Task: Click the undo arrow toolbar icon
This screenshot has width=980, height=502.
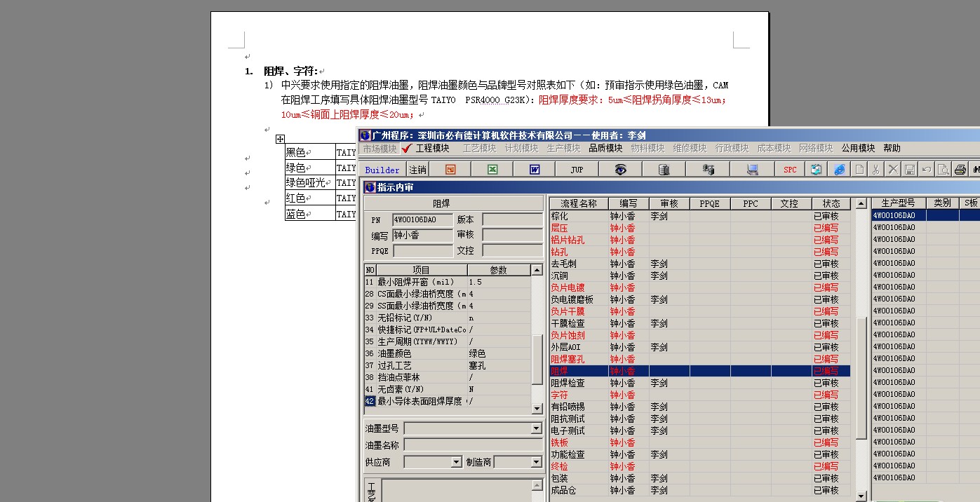Action: pos(926,170)
